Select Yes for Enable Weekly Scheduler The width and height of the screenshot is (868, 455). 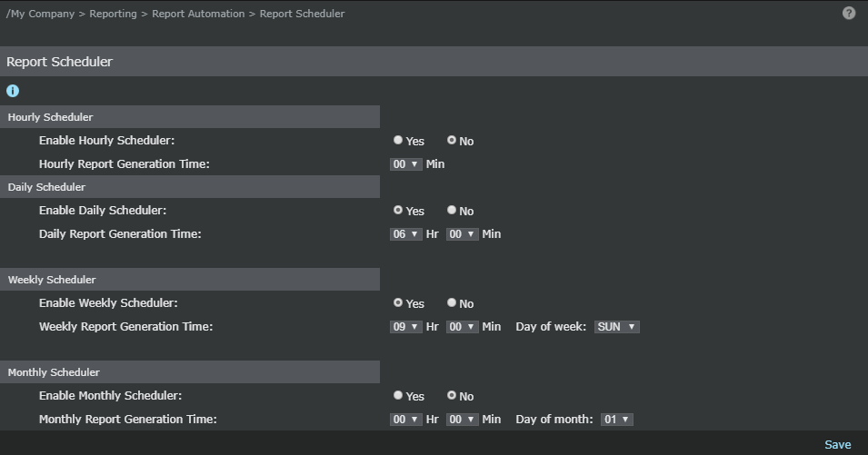click(398, 303)
